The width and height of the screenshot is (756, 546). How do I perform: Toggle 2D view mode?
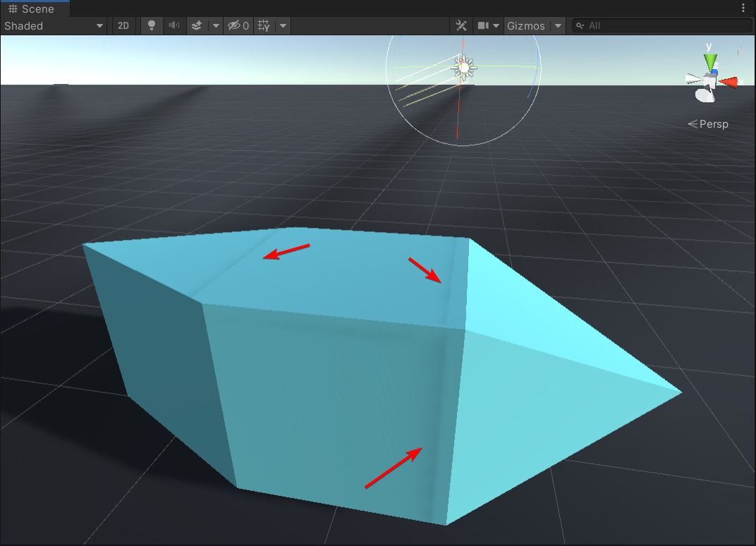click(123, 25)
